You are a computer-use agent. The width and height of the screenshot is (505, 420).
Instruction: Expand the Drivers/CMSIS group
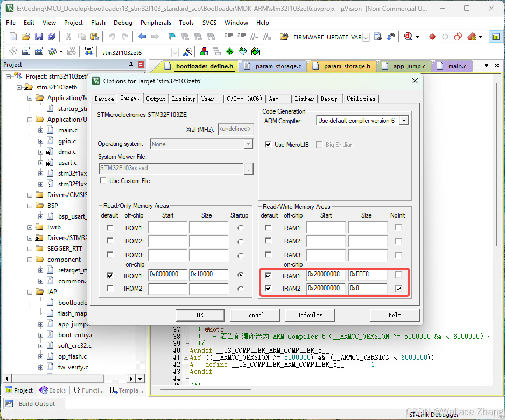pyautogui.click(x=30, y=195)
